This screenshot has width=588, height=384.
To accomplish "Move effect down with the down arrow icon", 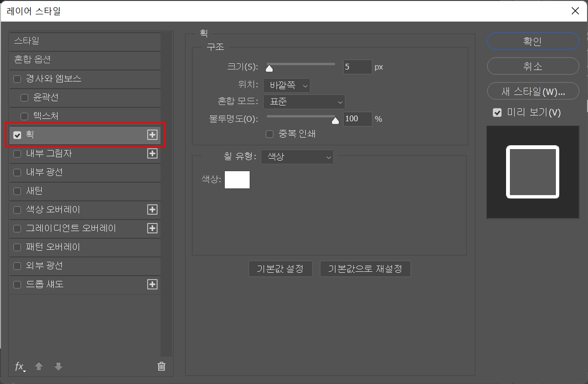I will click(x=58, y=366).
